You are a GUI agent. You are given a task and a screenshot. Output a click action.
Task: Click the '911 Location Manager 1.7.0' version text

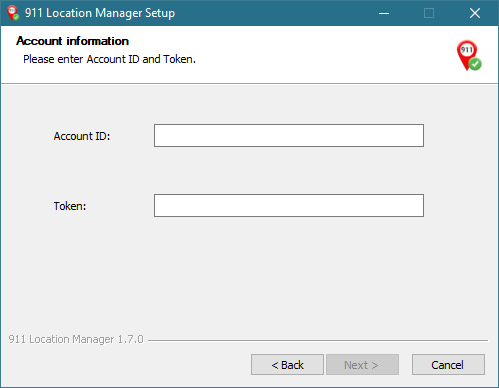tap(76, 339)
